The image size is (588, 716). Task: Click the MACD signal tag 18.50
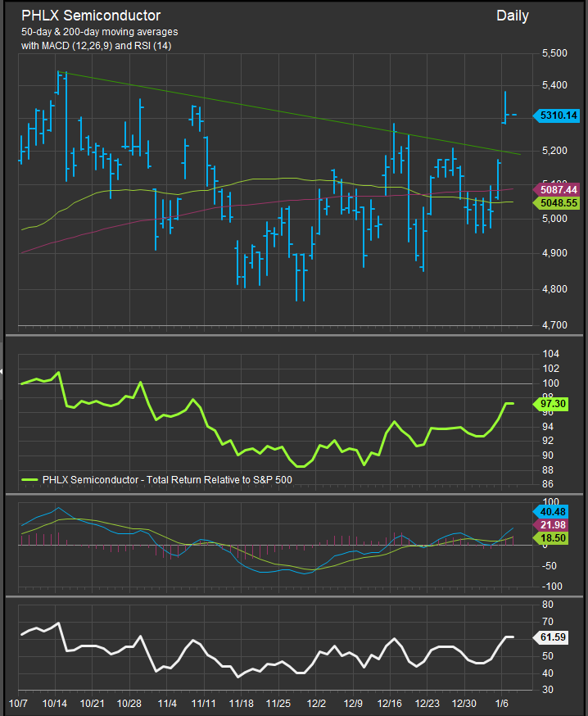[550, 538]
